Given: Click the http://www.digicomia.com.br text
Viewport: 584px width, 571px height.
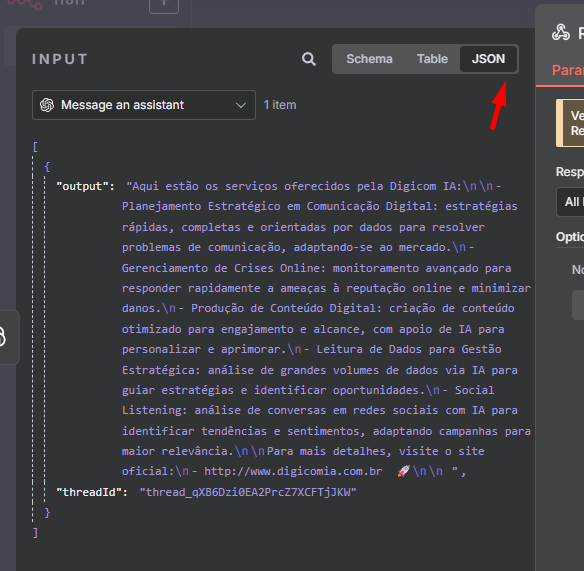Looking at the screenshot, I should (x=293, y=472).
